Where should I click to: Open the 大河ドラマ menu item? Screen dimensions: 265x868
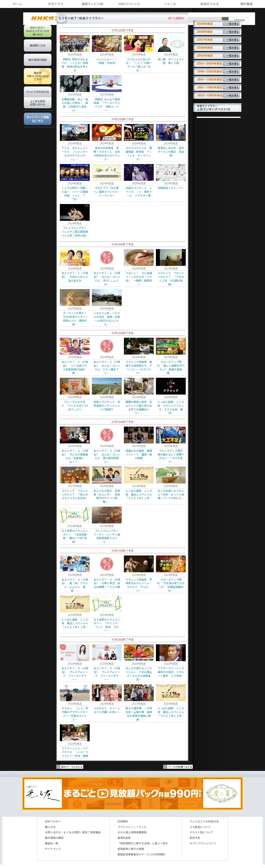click(x=55, y=4)
